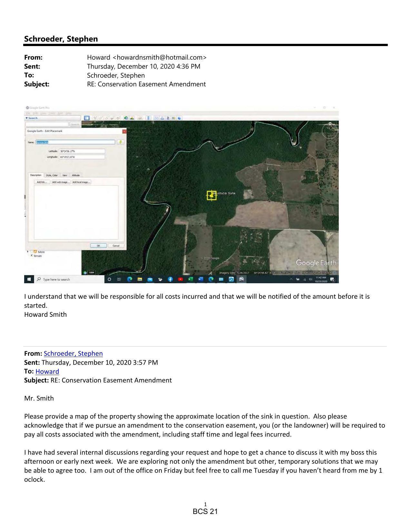Open the Tools menu in Google Earth
The height and width of the screenshot is (532, 411).
[52, 113]
